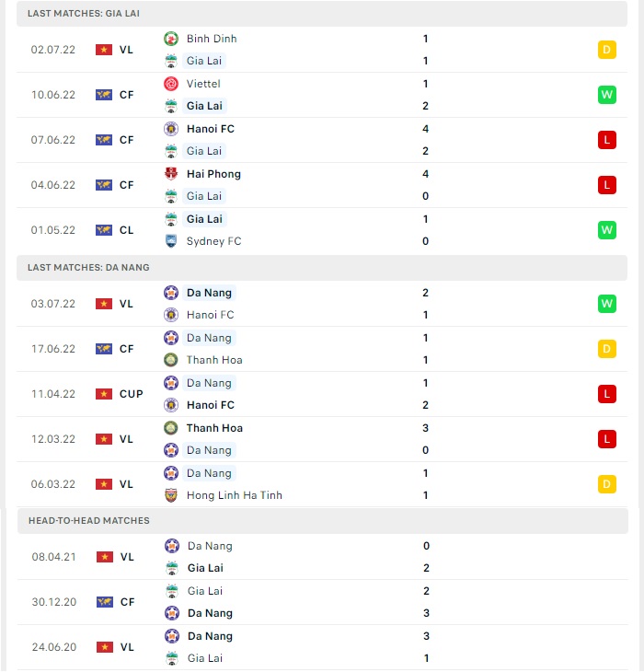The width and height of the screenshot is (644, 672).
Task: Click the Viettel team logo
Action: coord(171,84)
